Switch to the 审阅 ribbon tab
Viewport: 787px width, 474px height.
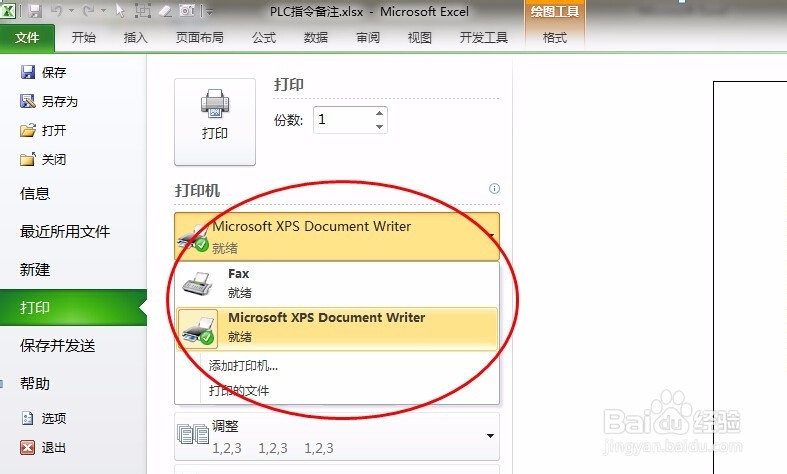(368, 38)
